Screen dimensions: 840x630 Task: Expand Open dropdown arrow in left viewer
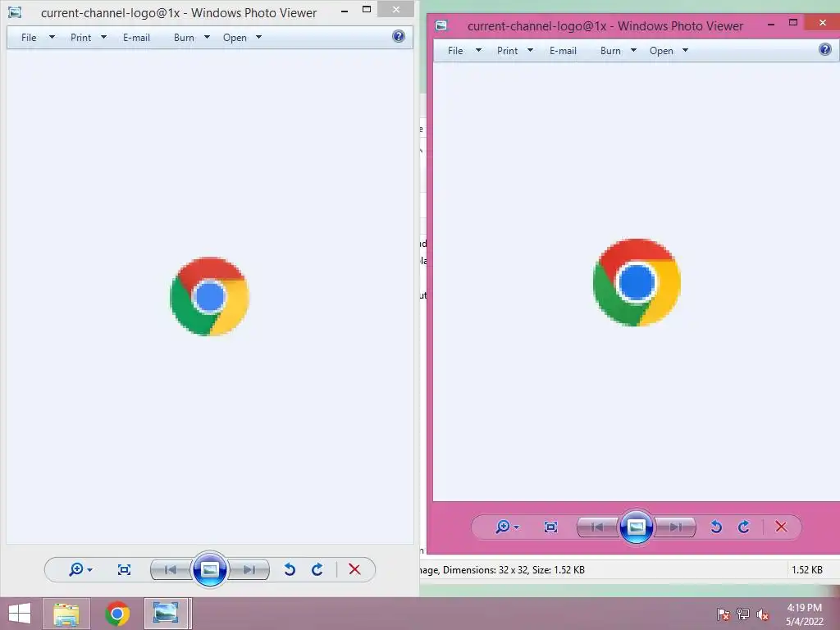click(258, 37)
